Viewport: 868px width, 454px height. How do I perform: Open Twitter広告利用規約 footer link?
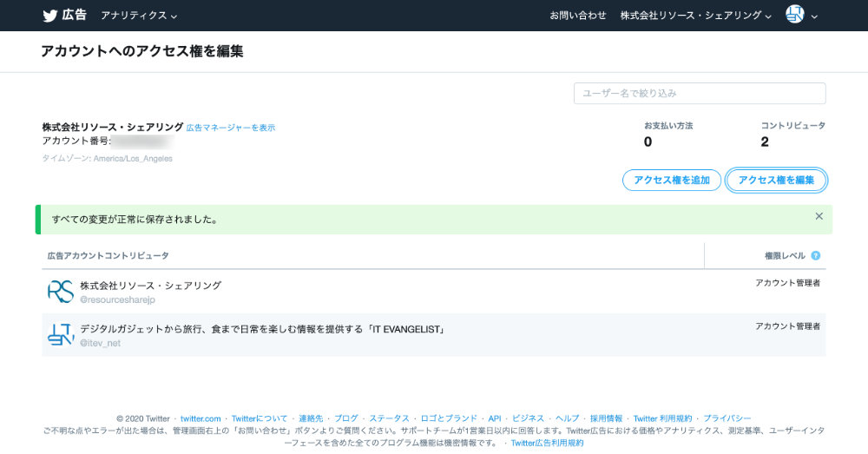tap(547, 443)
